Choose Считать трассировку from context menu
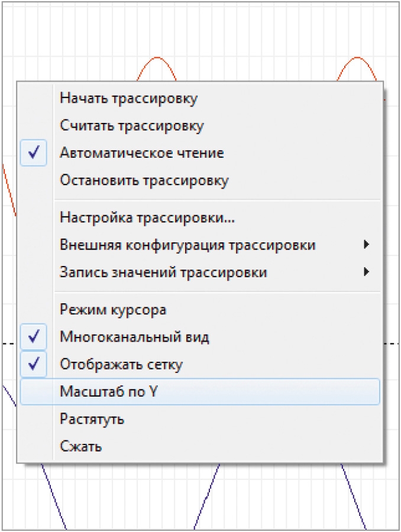The height and width of the screenshot is (532, 401). [200, 126]
